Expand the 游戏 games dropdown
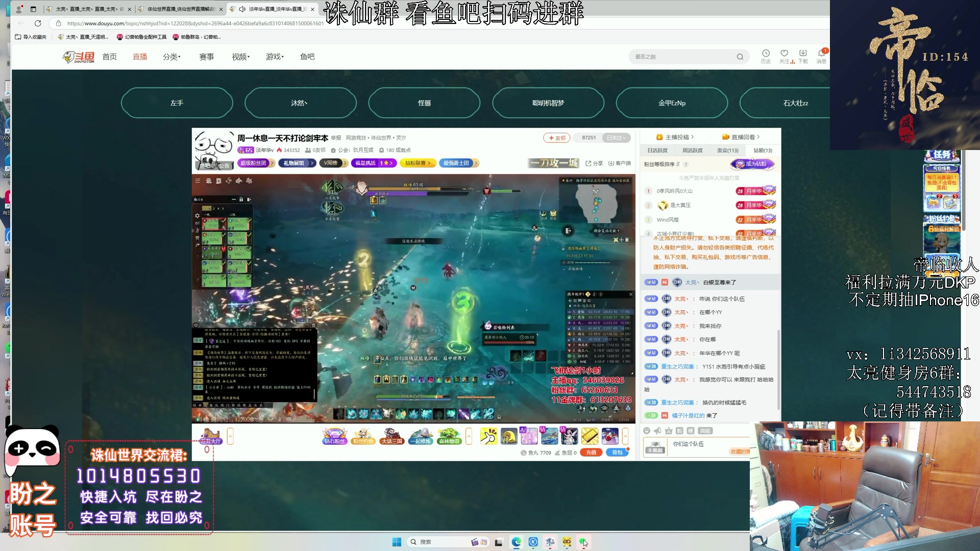980x551 pixels. (275, 57)
